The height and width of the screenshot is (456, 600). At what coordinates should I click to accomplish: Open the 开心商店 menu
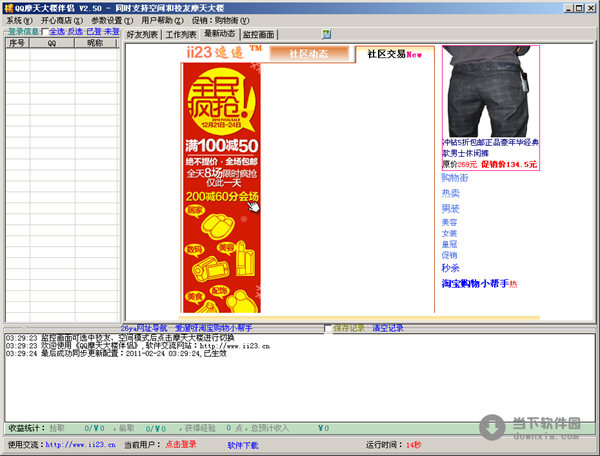point(61,20)
